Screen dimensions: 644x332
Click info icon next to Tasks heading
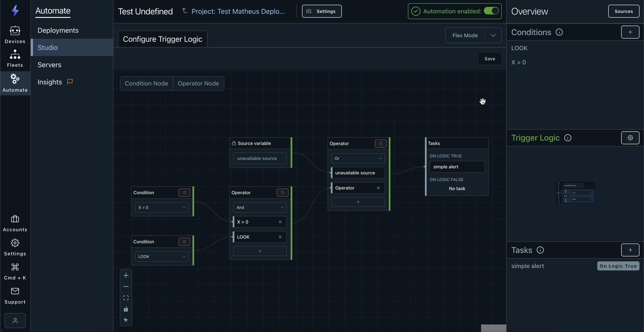pyautogui.click(x=540, y=250)
